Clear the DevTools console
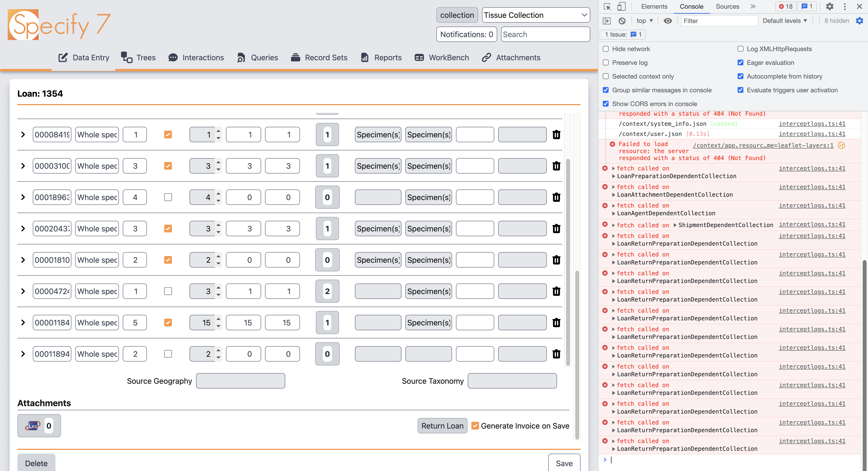 [x=622, y=21]
